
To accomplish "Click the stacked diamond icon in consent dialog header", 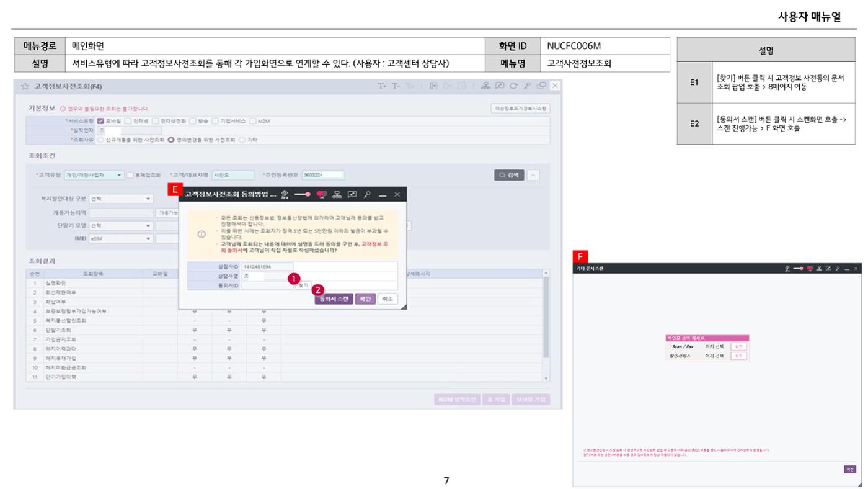I will click(285, 195).
